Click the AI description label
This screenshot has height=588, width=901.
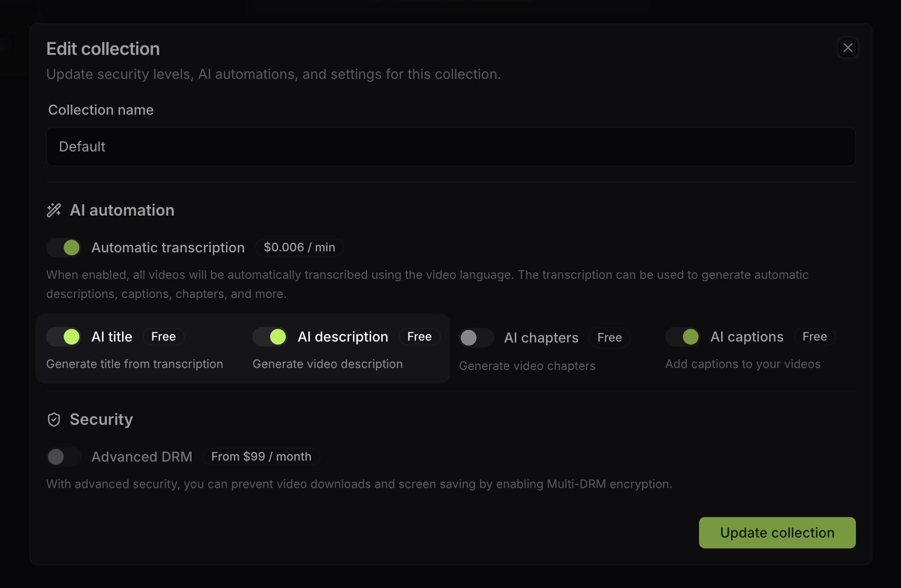[x=343, y=337]
